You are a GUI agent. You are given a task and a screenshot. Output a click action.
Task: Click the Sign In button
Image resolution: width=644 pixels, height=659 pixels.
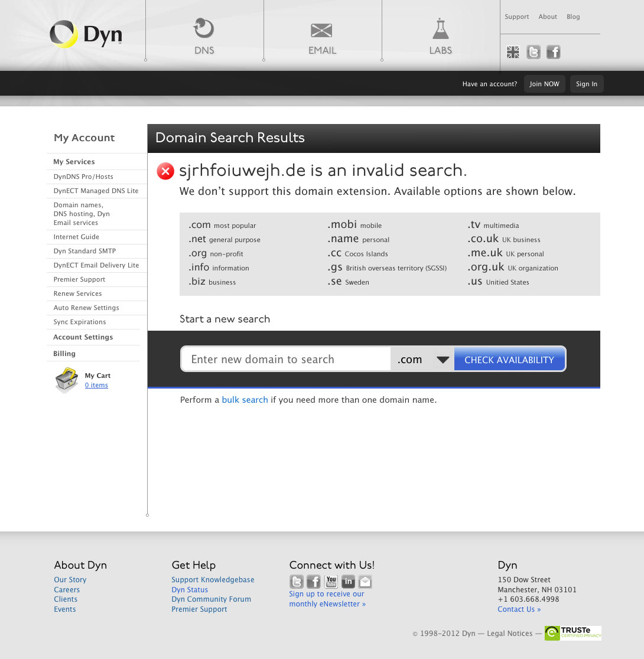tap(586, 84)
